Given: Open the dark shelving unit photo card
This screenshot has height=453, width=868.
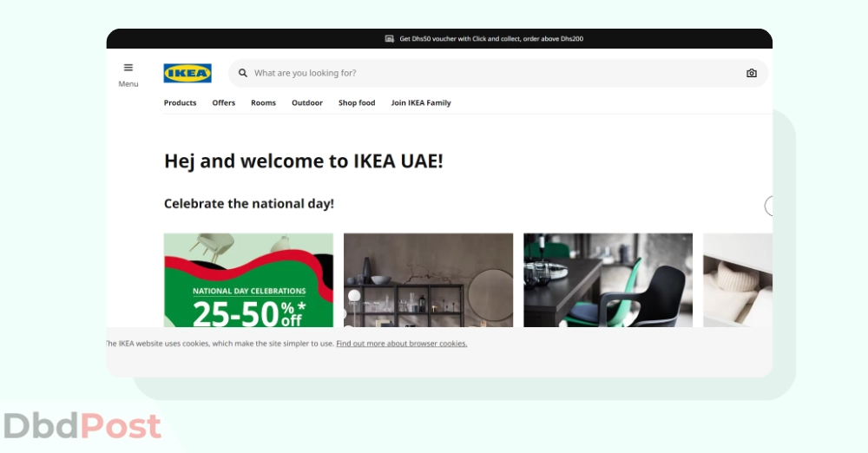Looking at the screenshot, I should [429, 280].
